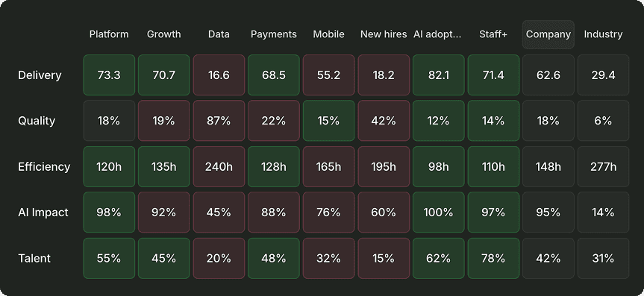Image resolution: width=644 pixels, height=296 pixels.
Task: Select the Company column header
Action: pos(548,34)
